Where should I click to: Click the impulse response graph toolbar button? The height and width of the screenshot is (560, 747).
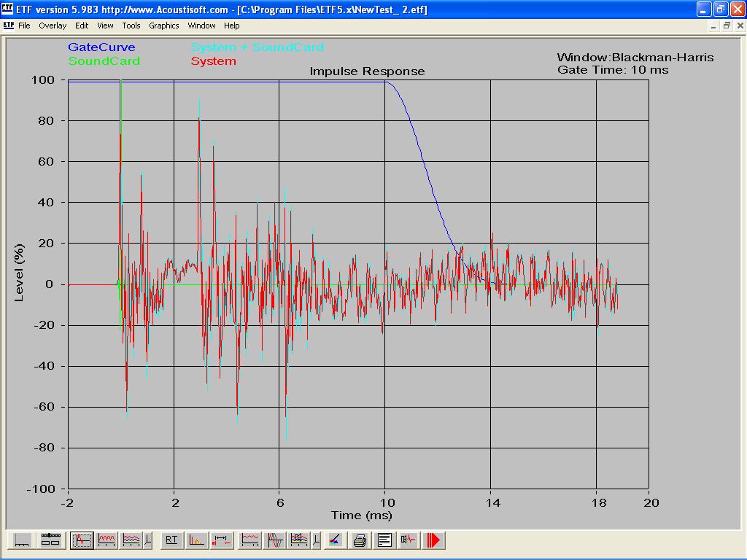click(82, 540)
